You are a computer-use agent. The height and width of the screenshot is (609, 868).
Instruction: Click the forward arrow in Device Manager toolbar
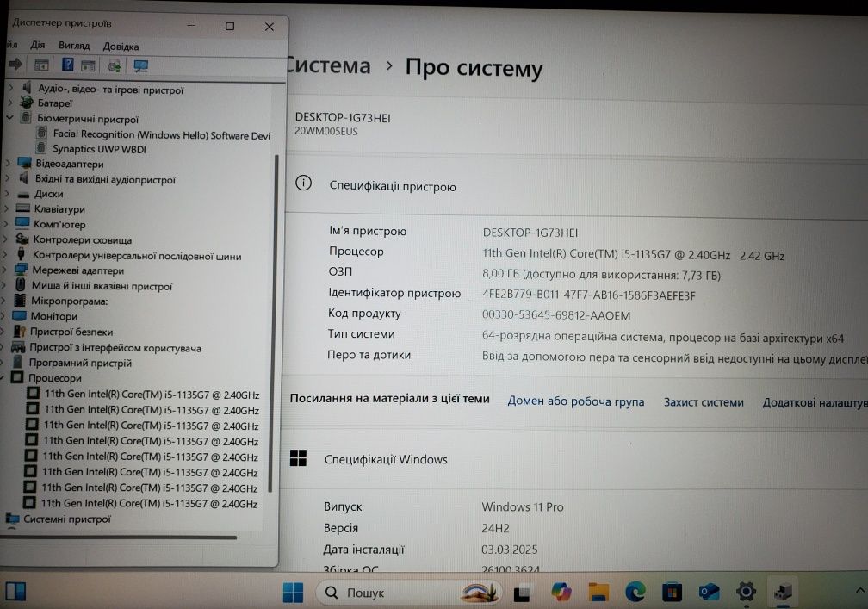tap(15, 65)
